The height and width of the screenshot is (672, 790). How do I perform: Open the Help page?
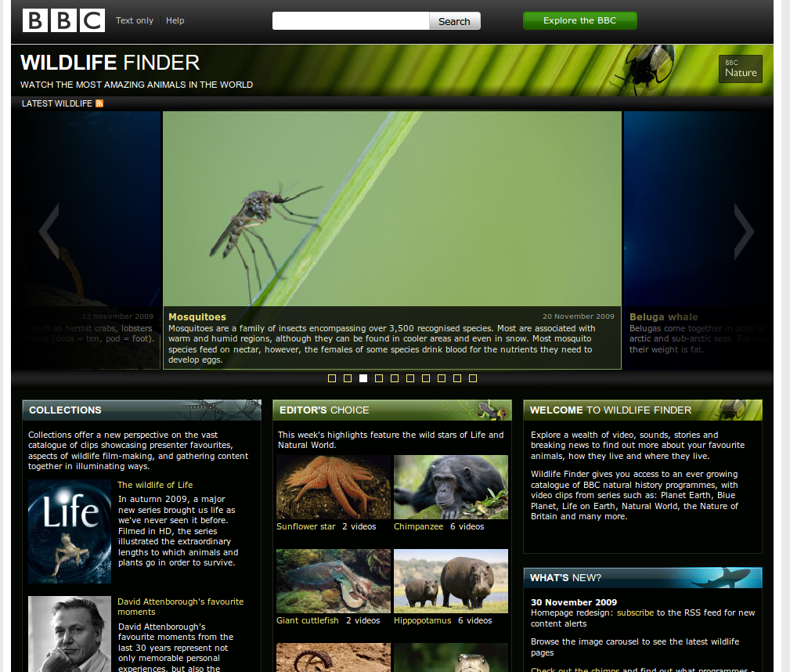click(175, 20)
